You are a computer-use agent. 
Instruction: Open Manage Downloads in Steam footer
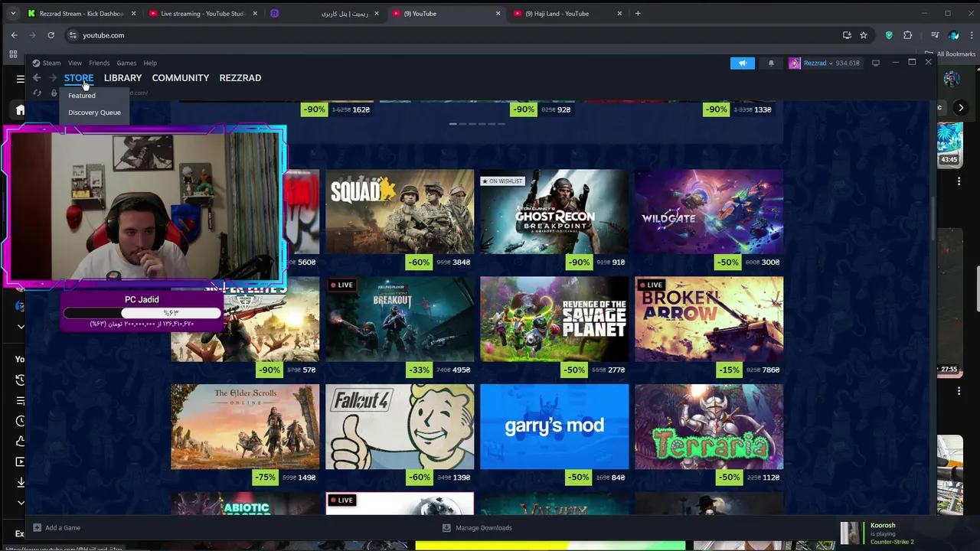point(477,527)
